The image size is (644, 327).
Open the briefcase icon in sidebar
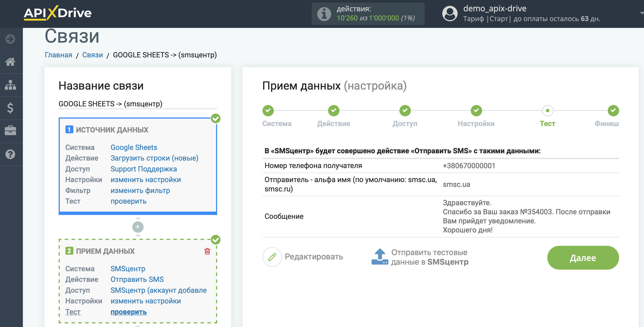[10, 131]
